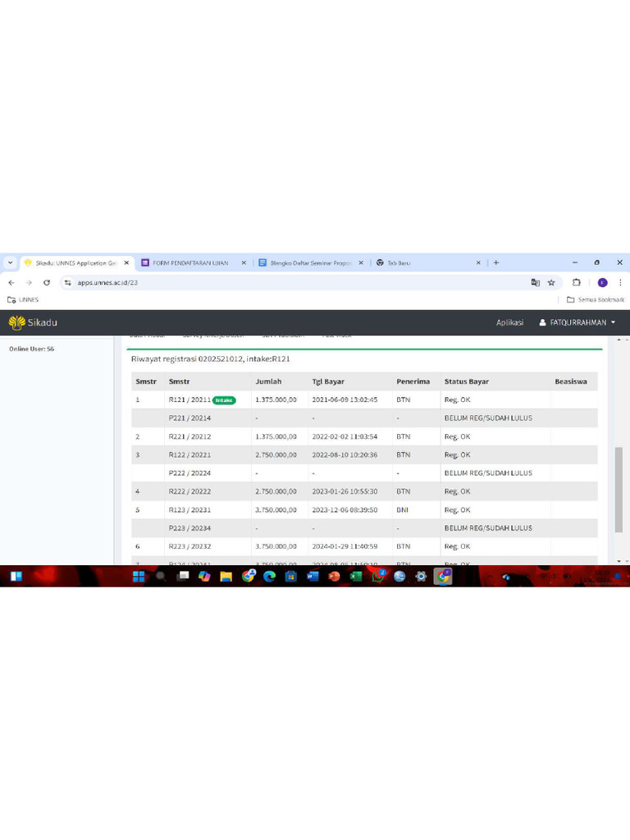The height and width of the screenshot is (840, 630).
Task: Open Task View in the taskbar
Action: (x=183, y=577)
